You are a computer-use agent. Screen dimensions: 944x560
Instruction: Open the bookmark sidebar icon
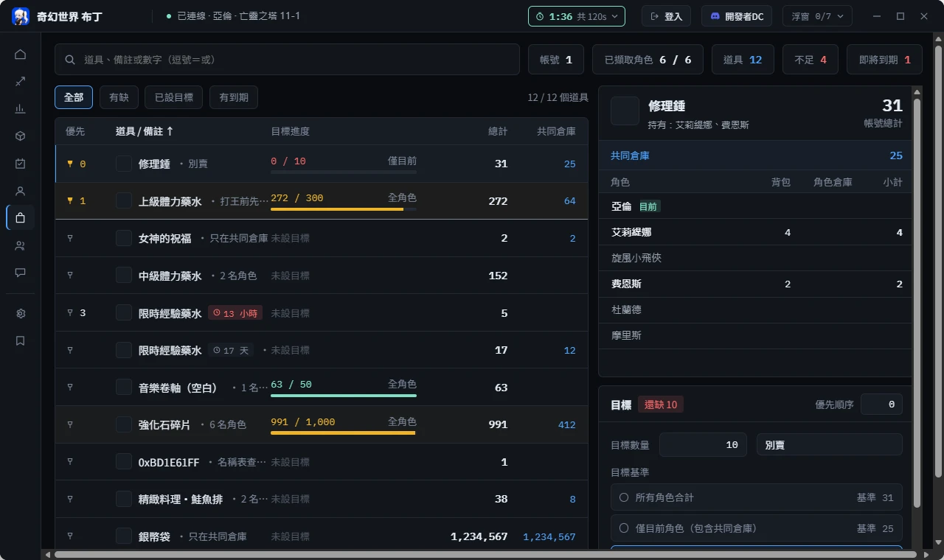pos(20,341)
